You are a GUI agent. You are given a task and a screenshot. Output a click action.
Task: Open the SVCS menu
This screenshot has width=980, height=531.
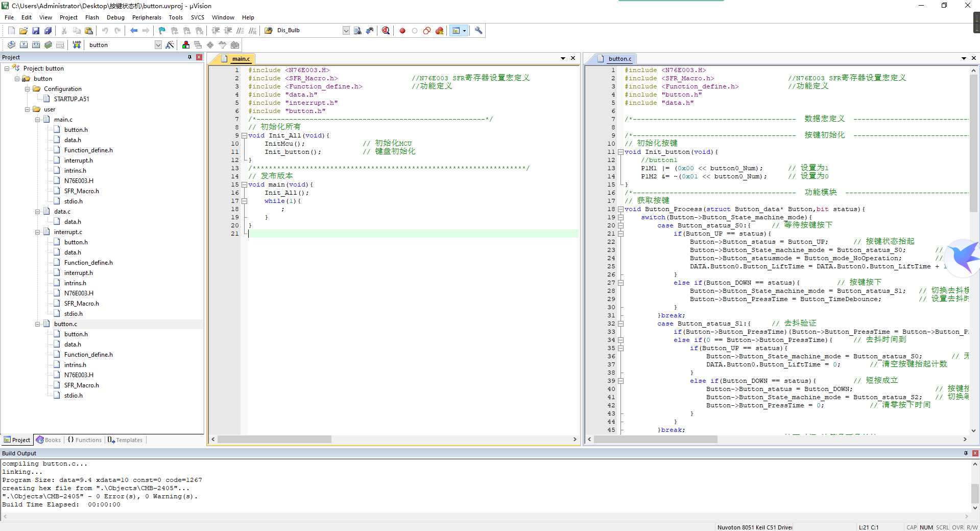pyautogui.click(x=197, y=17)
